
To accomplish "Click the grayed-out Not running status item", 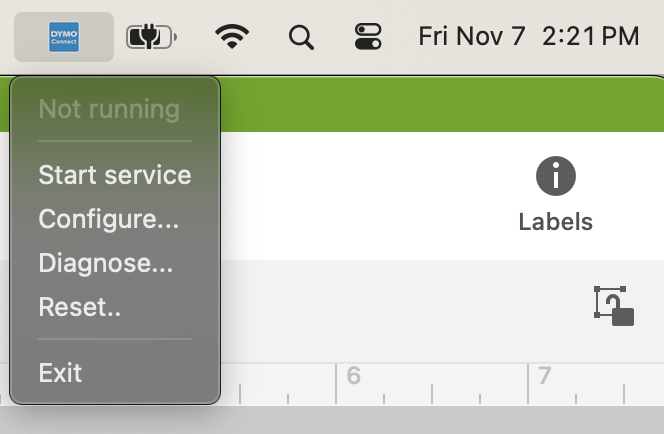I will click(x=108, y=109).
